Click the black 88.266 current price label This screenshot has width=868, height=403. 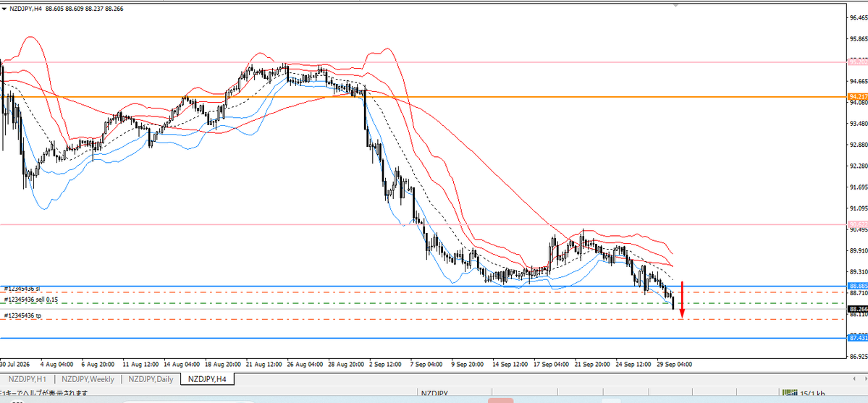point(857,309)
